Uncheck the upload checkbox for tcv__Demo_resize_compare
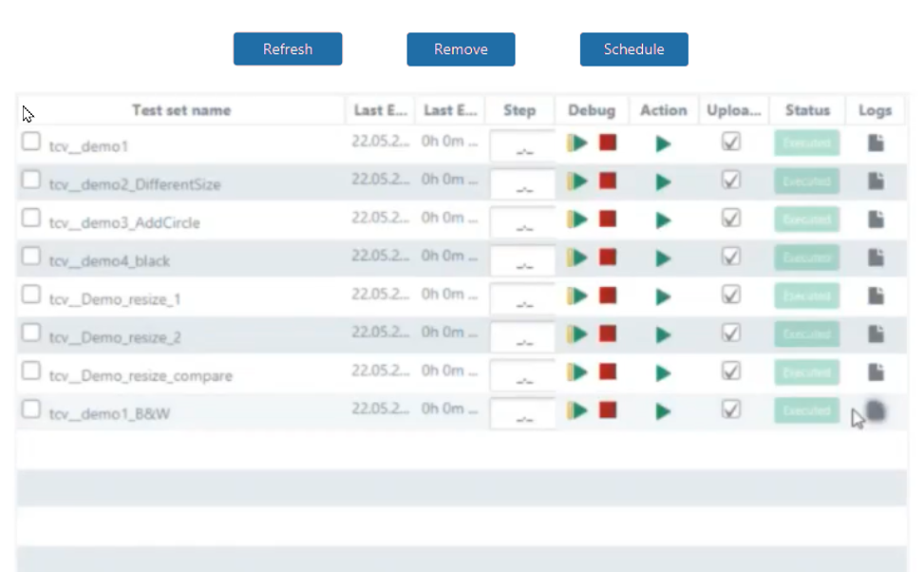 [730, 371]
